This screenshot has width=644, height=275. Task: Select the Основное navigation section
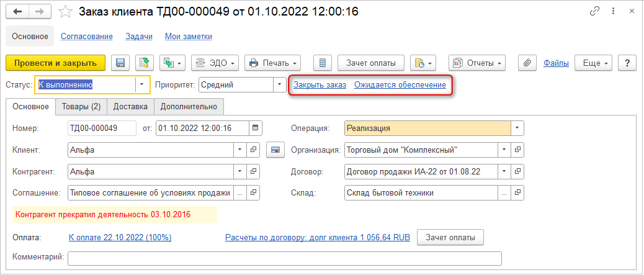(x=30, y=36)
